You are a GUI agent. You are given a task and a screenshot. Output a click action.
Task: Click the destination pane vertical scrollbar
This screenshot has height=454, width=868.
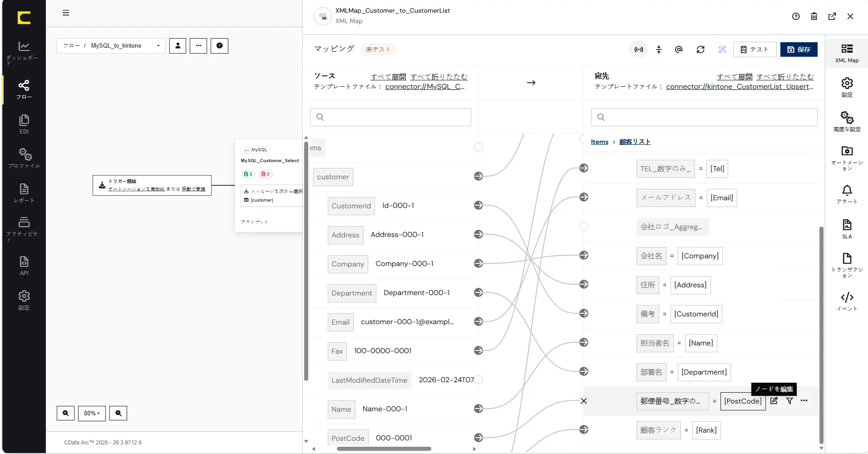coord(821,335)
